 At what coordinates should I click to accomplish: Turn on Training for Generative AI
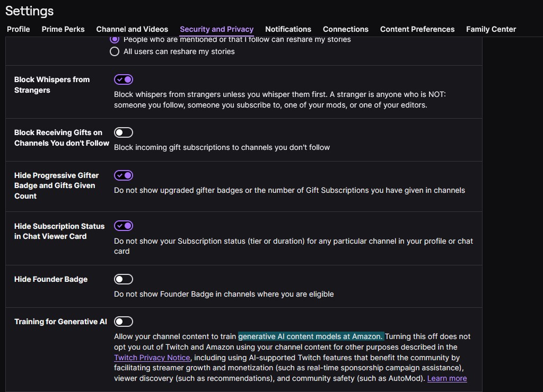pos(124,322)
